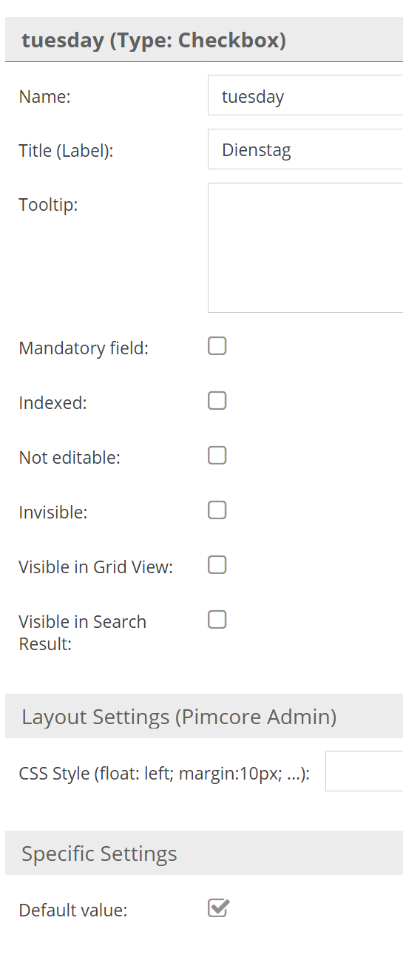Enable the Mandatory field checkbox
This screenshot has height=980, width=403.
coord(217,346)
